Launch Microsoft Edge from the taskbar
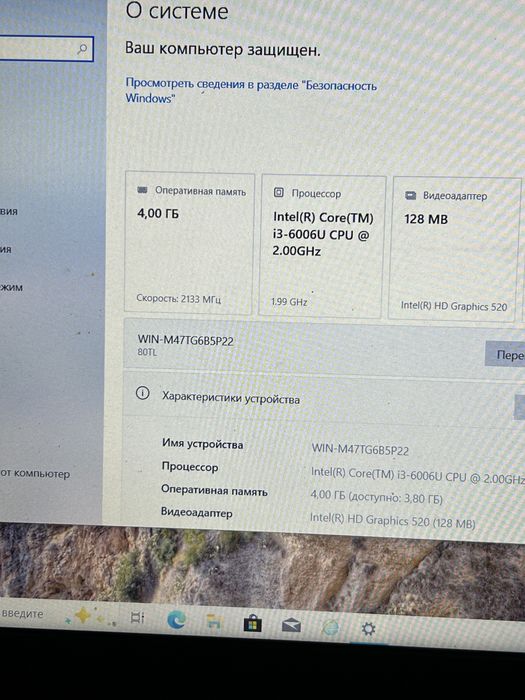525x700 pixels. [x=176, y=620]
